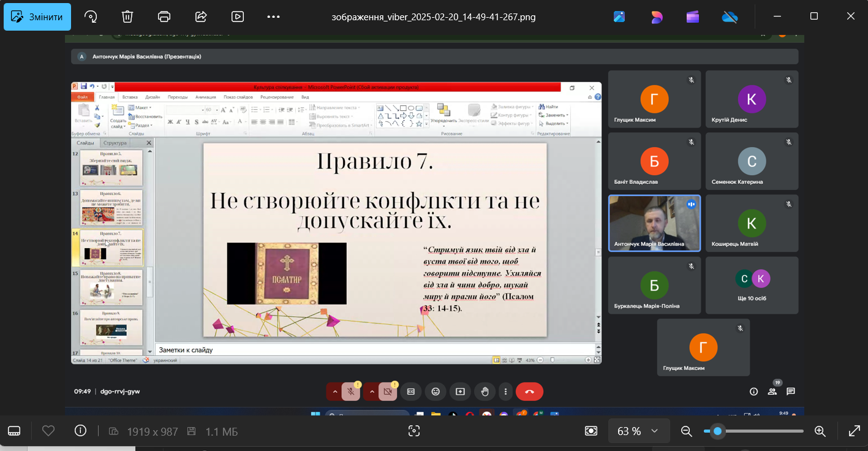Mark the photo as favorite with the heart
868x451 pixels.
[48, 431]
